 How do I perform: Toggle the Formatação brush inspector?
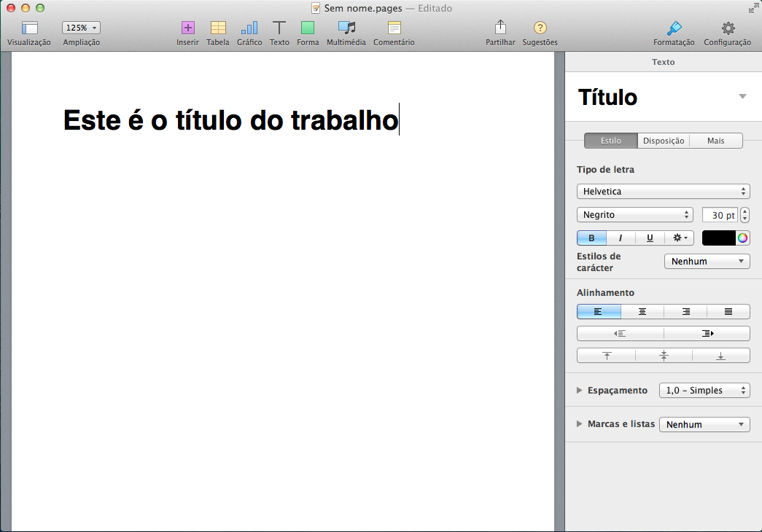[674, 28]
